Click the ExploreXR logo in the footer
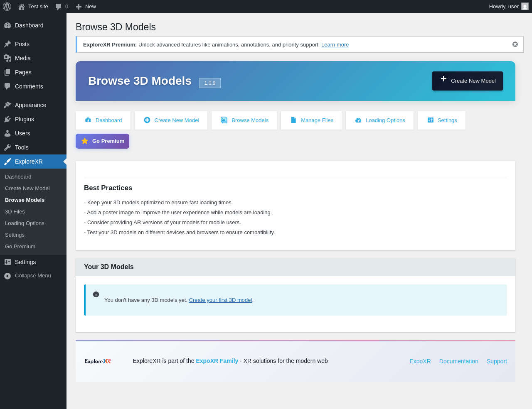Image resolution: width=532 pixels, height=409 pixels. click(x=98, y=361)
